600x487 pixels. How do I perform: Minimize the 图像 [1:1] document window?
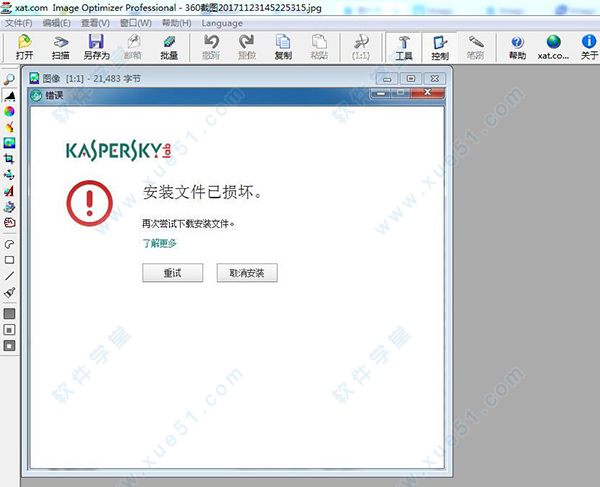[387, 78]
